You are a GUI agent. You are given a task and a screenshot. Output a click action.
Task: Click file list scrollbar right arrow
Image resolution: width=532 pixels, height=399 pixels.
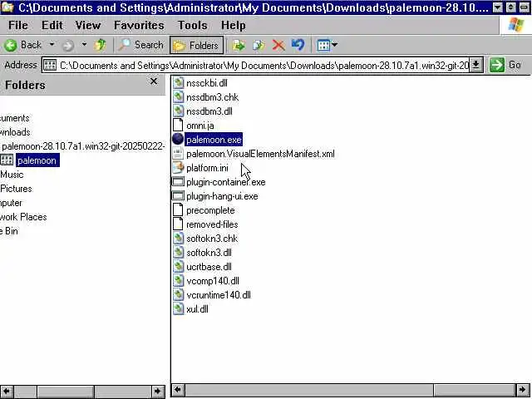[x=523, y=390]
